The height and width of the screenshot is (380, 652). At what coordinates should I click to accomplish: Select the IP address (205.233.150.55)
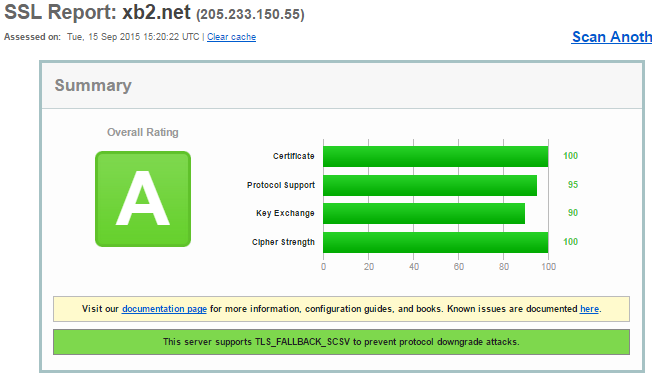(x=250, y=15)
